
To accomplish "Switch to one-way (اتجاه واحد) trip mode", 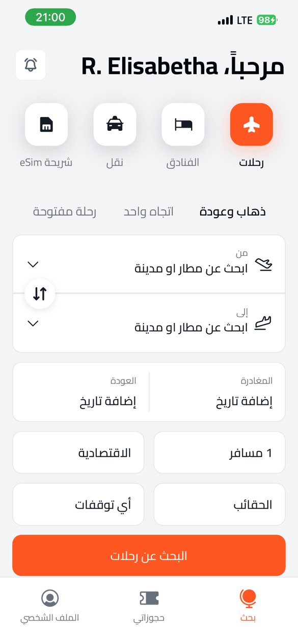I will [x=148, y=211].
